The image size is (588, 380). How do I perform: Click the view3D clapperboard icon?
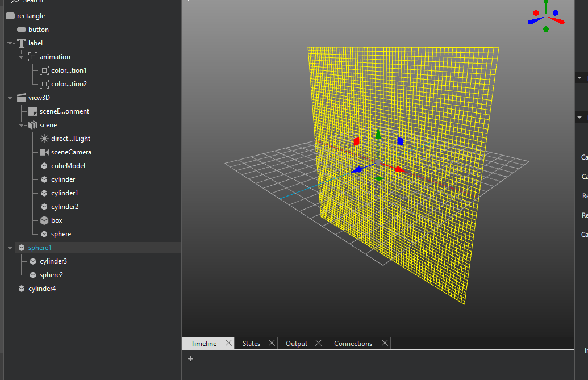click(x=22, y=98)
